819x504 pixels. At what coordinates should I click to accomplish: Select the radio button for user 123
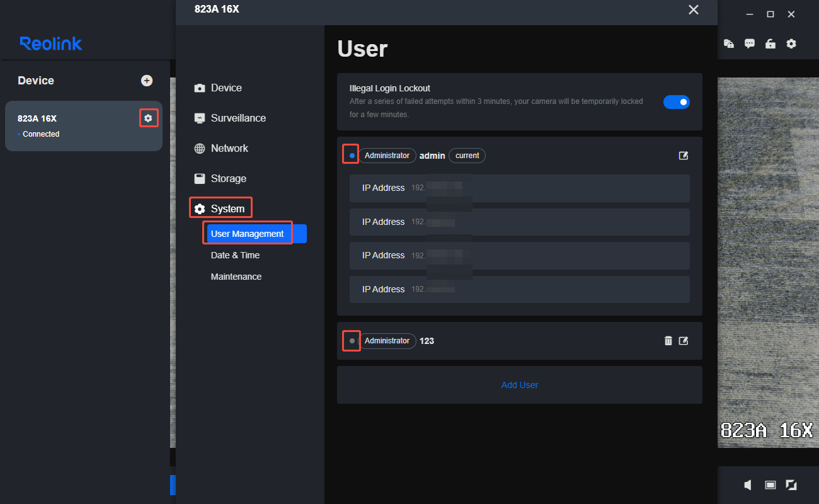[x=351, y=341]
